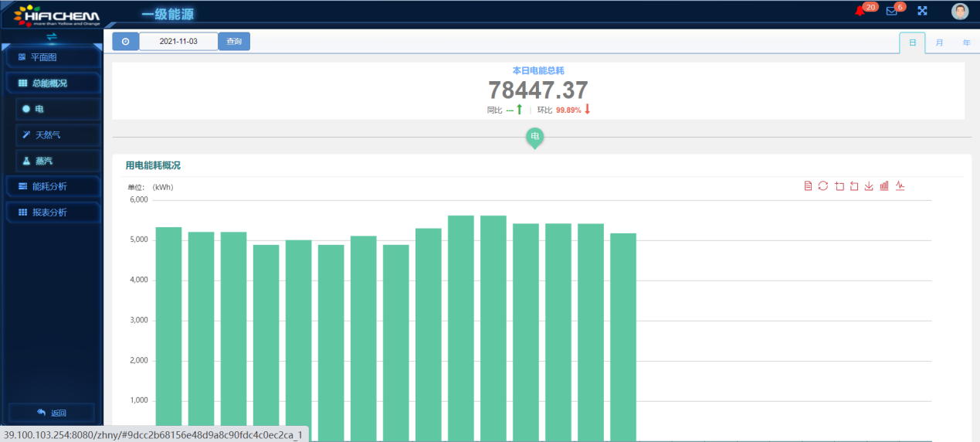Switch chart to bar chart type
The height and width of the screenshot is (442, 980).
(x=884, y=185)
